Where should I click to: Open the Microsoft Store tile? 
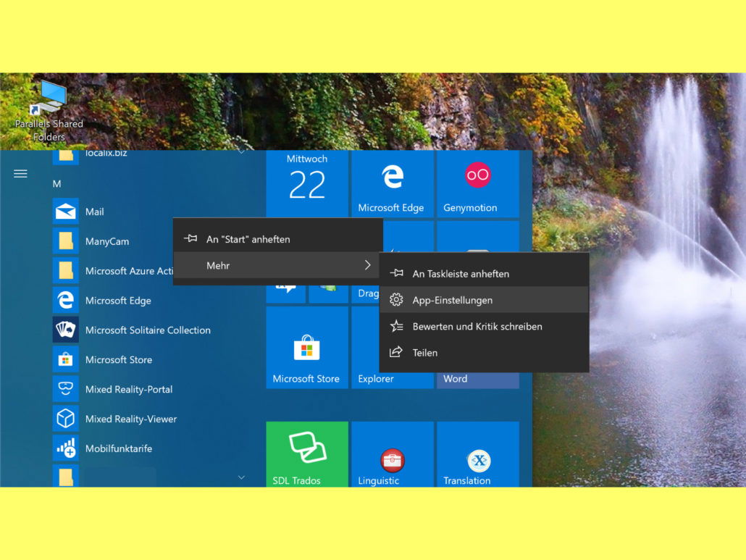tap(306, 348)
